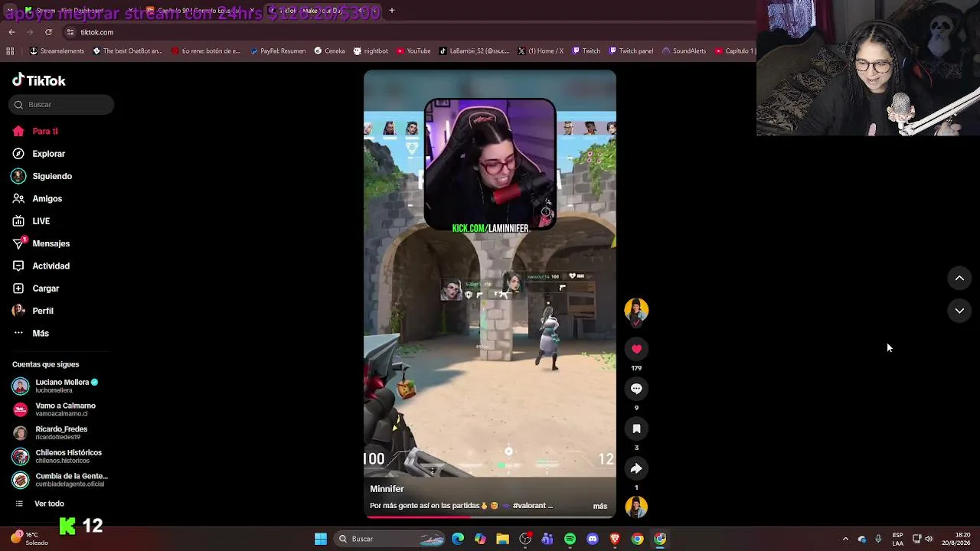Go to the Para ti feed
This screenshot has height=551, width=980.
click(35, 132)
